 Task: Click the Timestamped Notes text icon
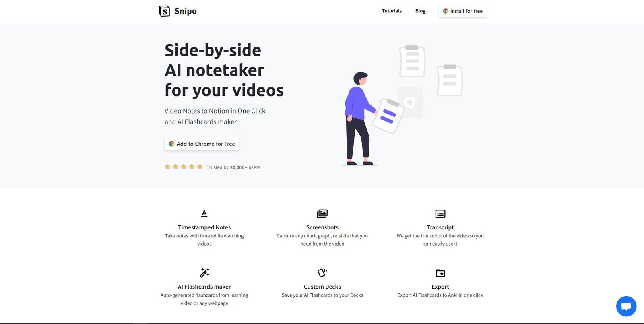[204, 213]
